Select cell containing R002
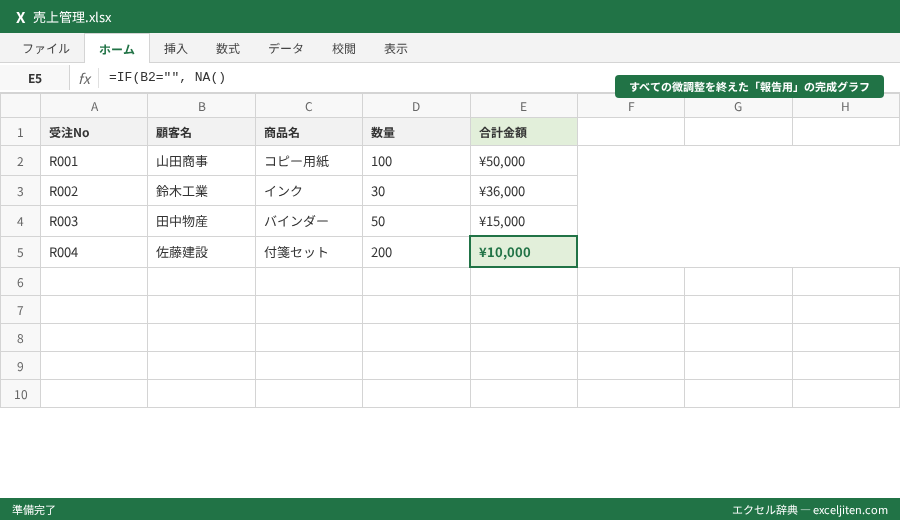This screenshot has width=900, height=520. (94, 191)
